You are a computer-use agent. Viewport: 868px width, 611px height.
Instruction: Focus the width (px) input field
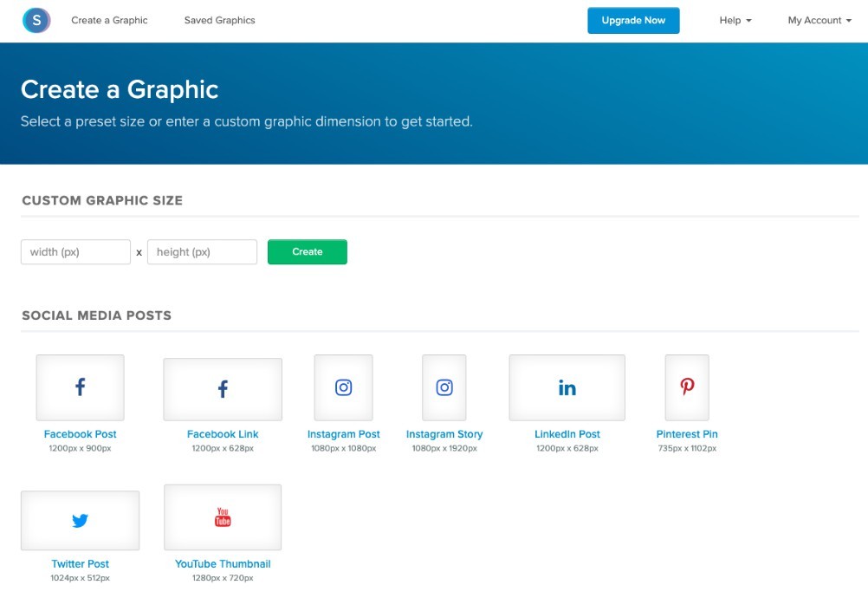point(76,252)
